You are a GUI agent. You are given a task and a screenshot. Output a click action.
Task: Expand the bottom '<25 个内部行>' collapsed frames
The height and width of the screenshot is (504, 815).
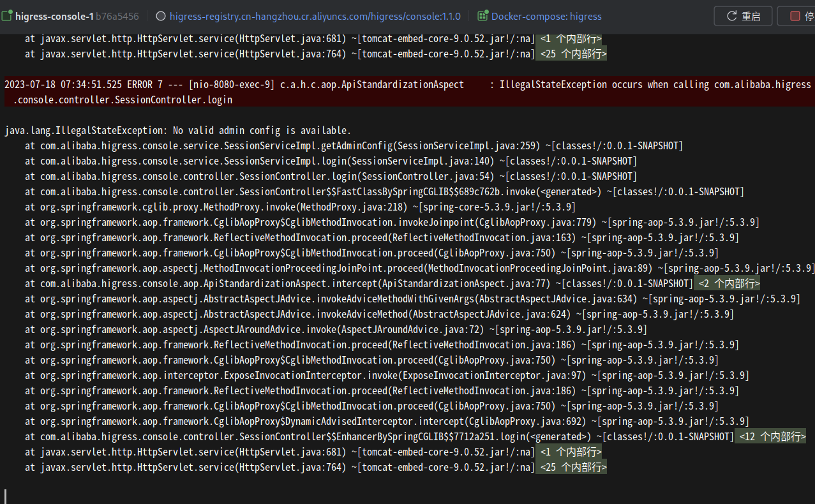(571, 467)
